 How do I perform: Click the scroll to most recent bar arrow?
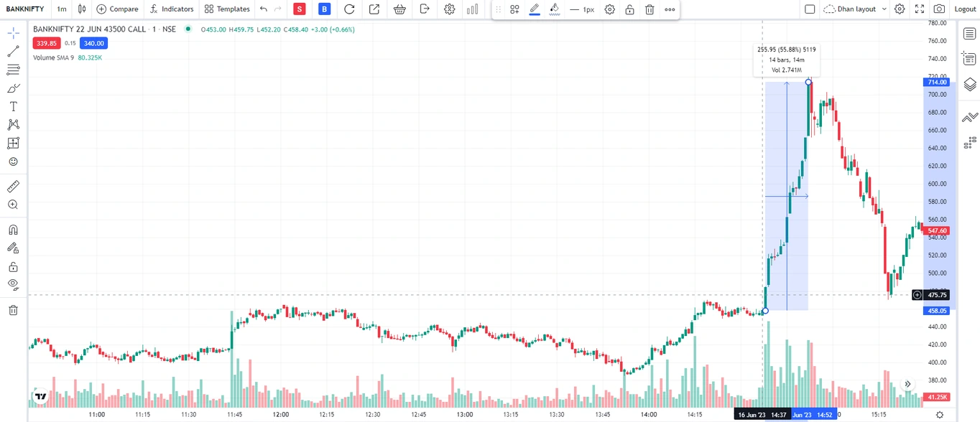pyautogui.click(x=908, y=384)
